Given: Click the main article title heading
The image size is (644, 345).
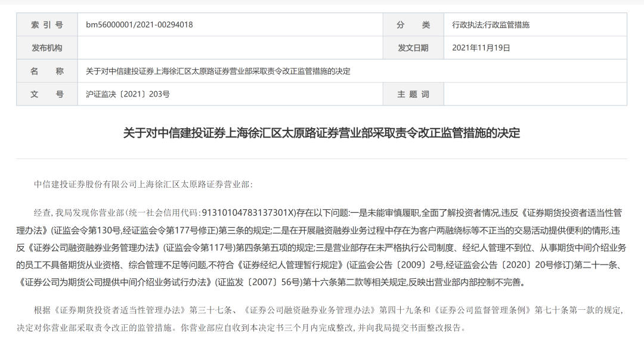Looking at the screenshot, I should tap(322, 132).
